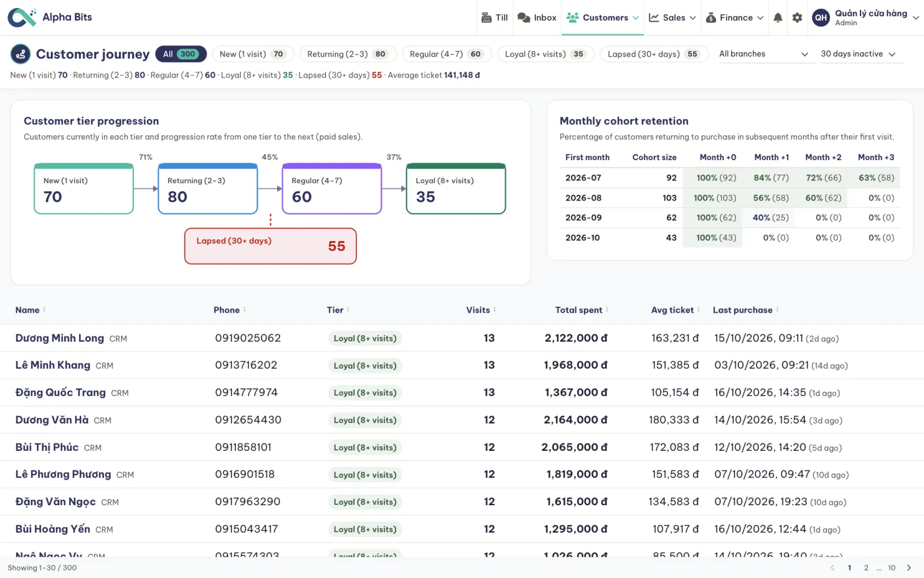
Task: Expand the Finance menu chevron
Action: click(x=761, y=18)
